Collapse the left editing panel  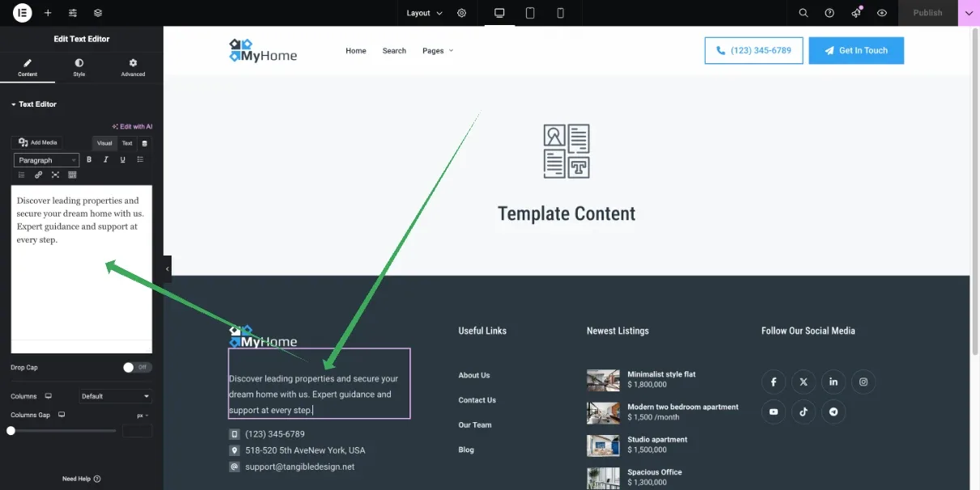[x=168, y=268]
